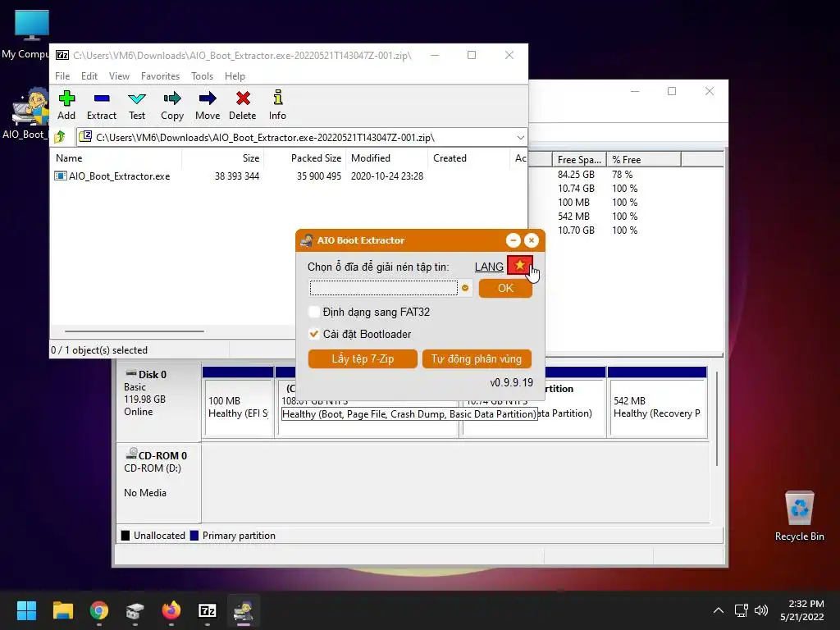840x630 pixels.
Task: Go up one folder level in 7-Zip
Action: (60, 137)
